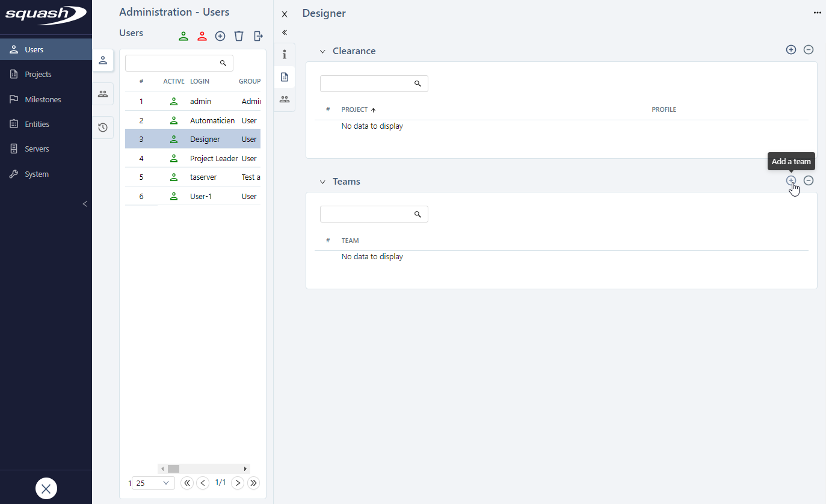Sort clearance table by Project column

[354, 109]
